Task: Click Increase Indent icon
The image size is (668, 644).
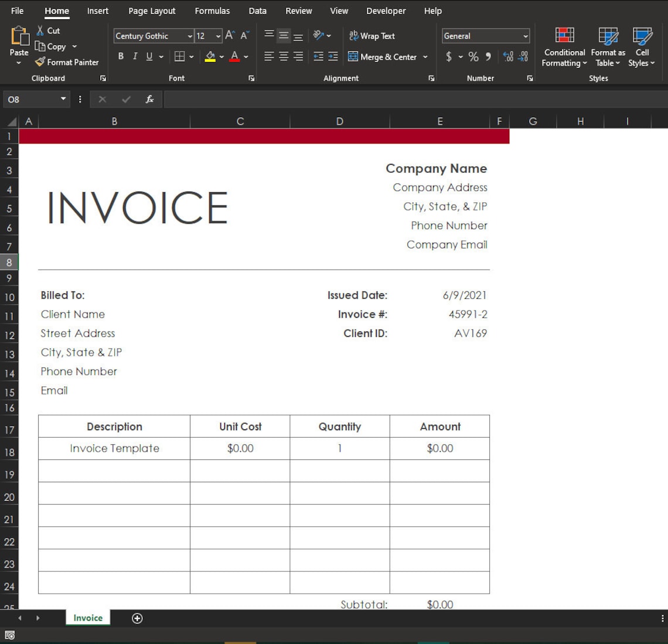Action: point(333,56)
